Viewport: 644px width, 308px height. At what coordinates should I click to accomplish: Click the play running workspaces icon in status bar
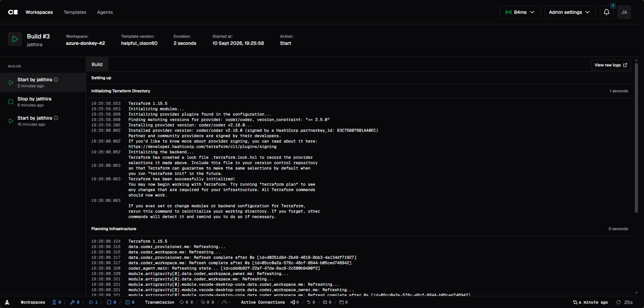click(x=91, y=302)
